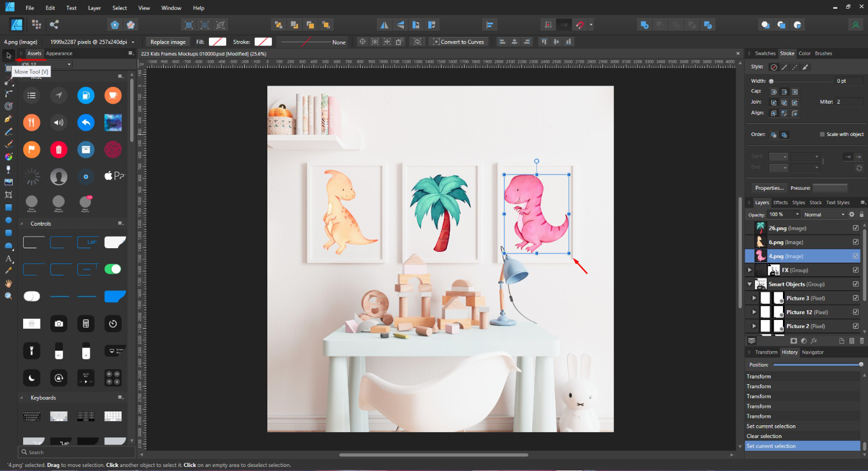
Task: Click the Adjustments icon in Layers panel
Action: click(804, 341)
